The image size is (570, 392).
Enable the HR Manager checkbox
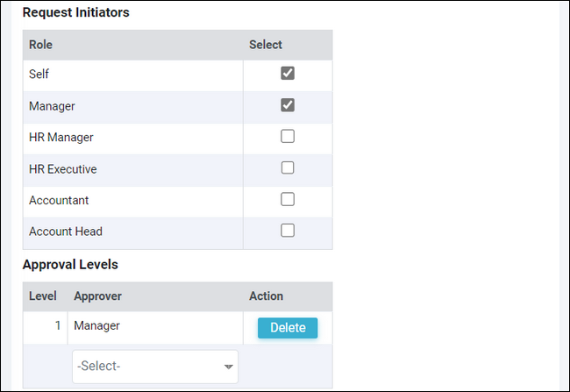pos(288,137)
